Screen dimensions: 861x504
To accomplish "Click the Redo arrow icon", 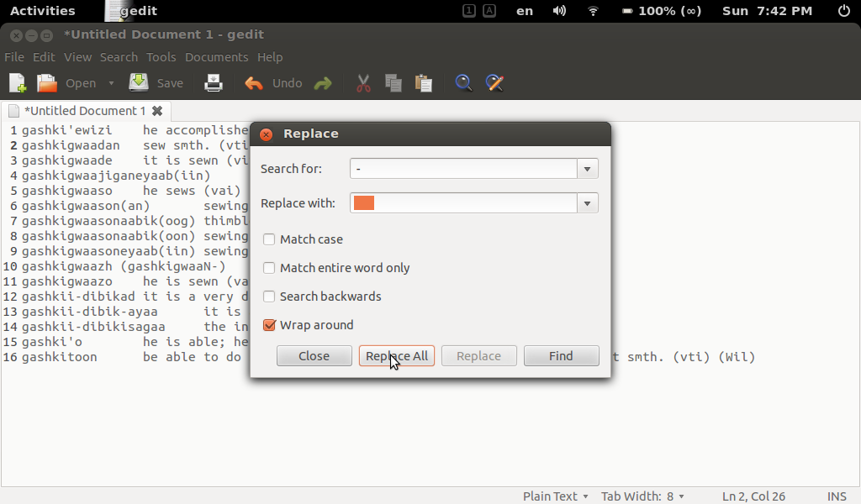I will (x=324, y=82).
